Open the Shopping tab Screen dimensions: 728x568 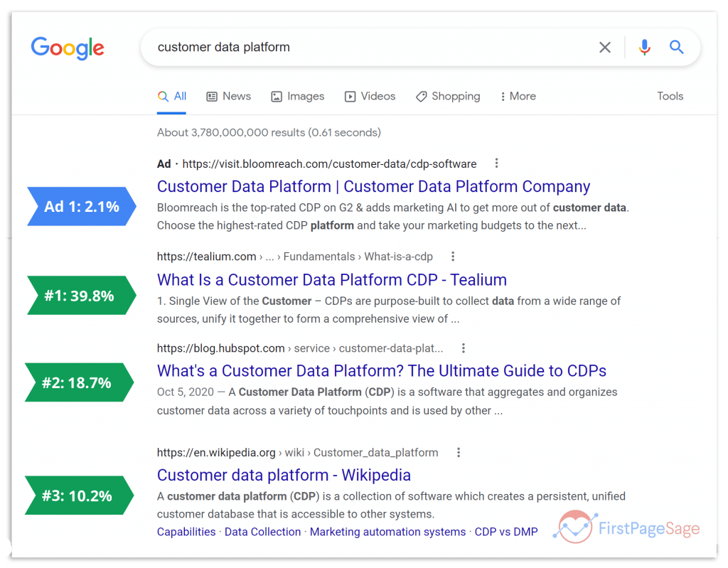tap(447, 96)
